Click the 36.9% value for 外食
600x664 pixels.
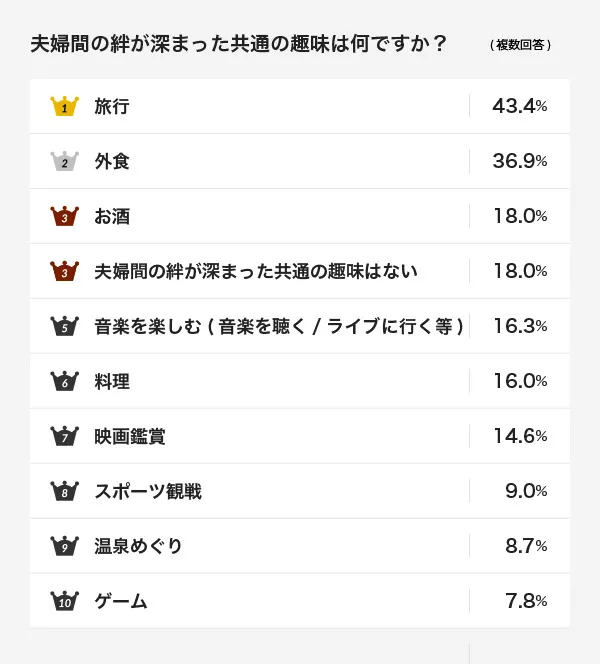519,161
